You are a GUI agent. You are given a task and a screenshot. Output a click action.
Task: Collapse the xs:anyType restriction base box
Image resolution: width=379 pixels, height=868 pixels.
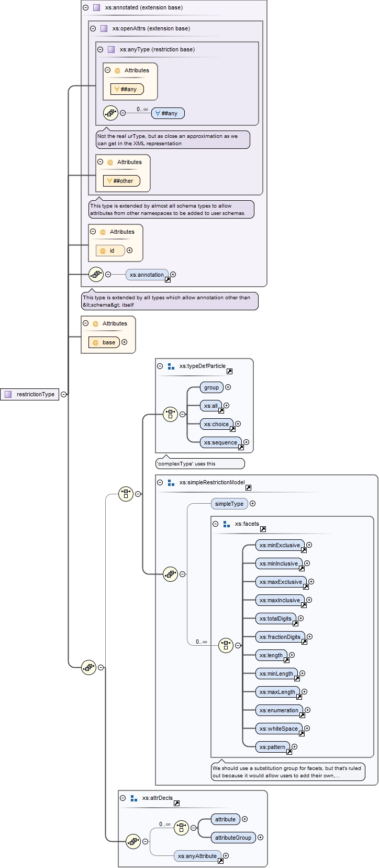101,50
